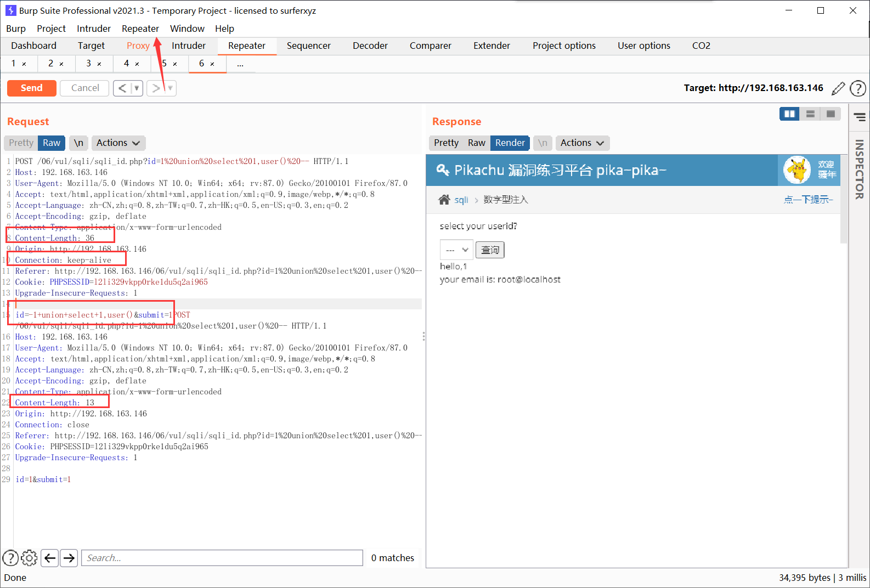The height and width of the screenshot is (588, 870).
Task: Open the Inspector panel menu icon
Action: [860, 117]
